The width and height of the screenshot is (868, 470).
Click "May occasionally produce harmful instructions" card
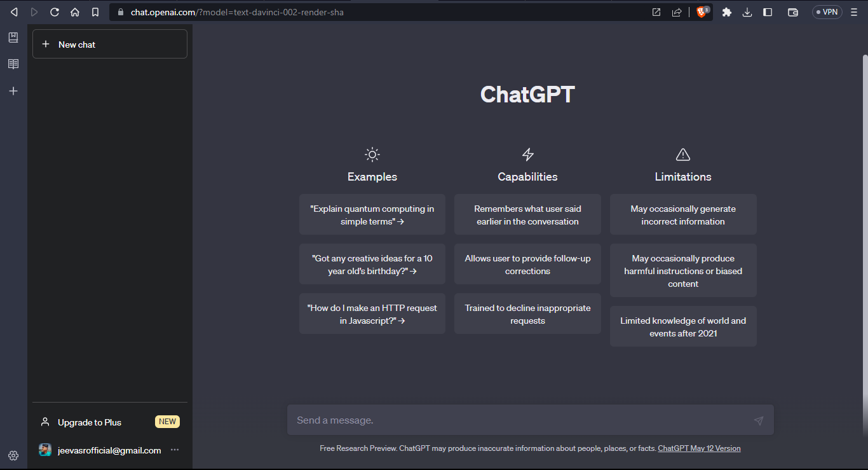point(683,271)
